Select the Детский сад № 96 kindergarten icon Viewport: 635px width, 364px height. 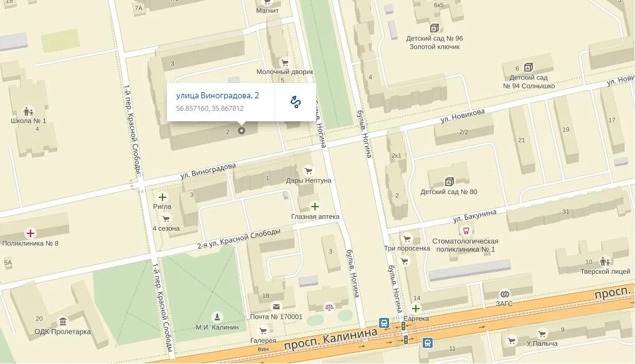tap(434, 29)
